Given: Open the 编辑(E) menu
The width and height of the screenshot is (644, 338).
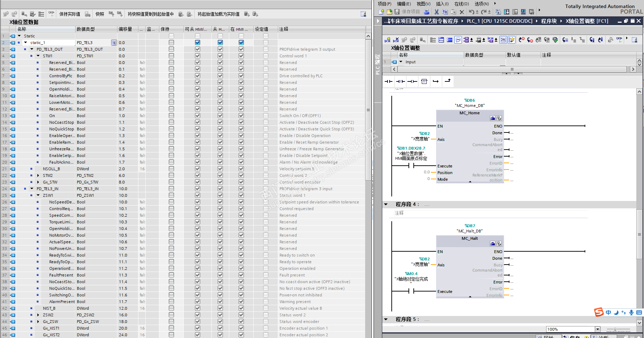Looking at the screenshot, I should coord(404,4).
